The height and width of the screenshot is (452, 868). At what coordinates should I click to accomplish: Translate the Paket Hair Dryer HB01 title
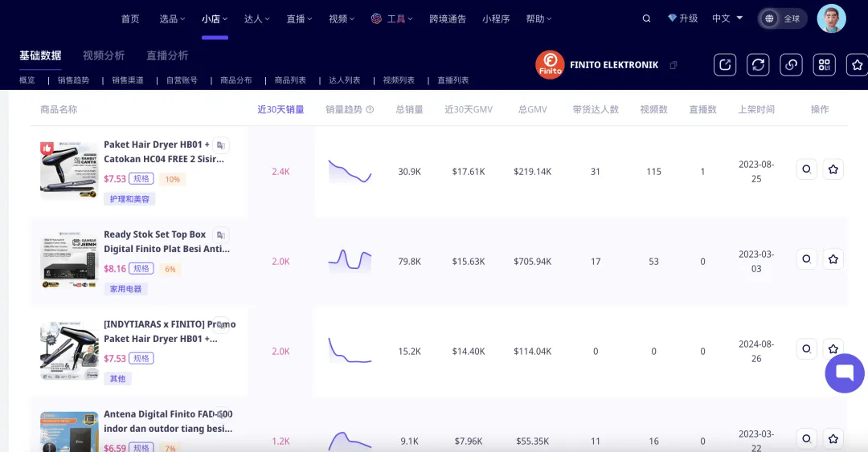(x=221, y=145)
